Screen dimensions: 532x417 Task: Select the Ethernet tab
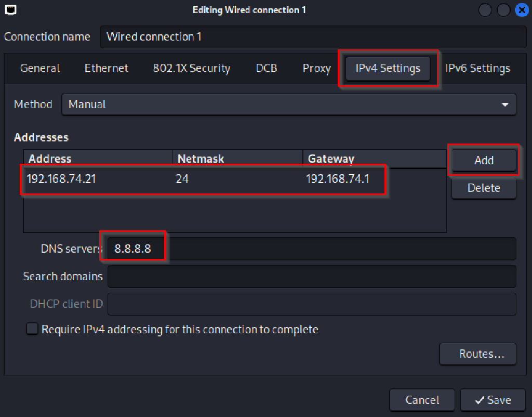pos(106,68)
